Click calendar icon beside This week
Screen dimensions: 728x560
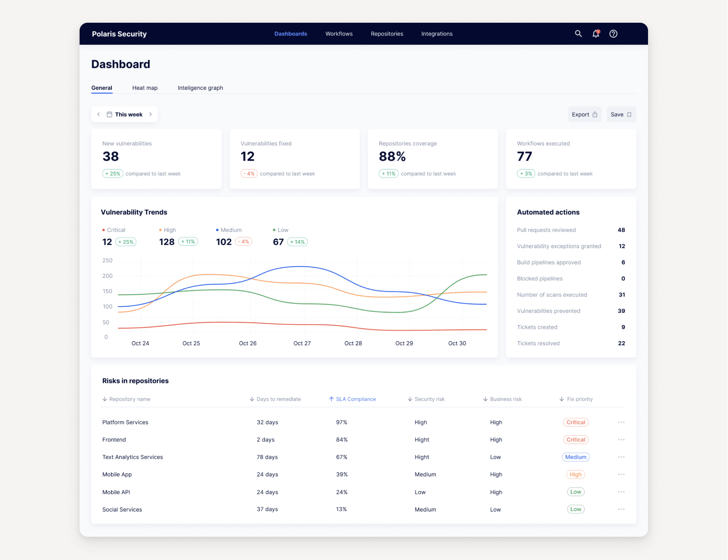[109, 114]
